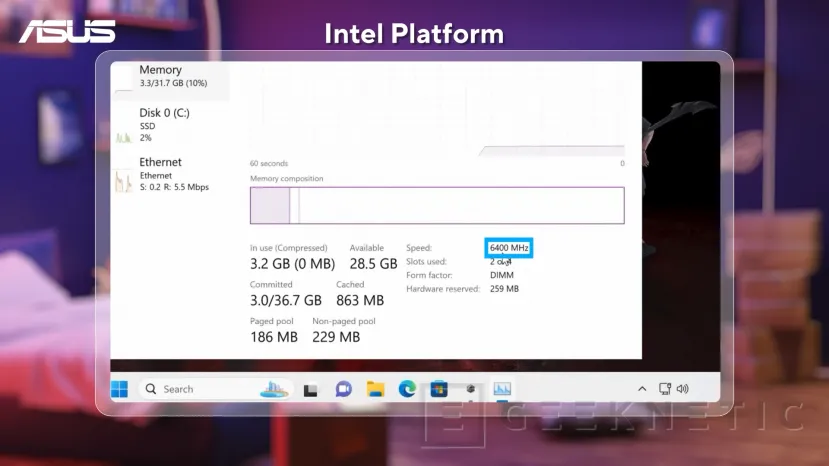Click the Ethernet throughput mini graph
The width and height of the screenshot is (829, 466).
click(x=124, y=181)
